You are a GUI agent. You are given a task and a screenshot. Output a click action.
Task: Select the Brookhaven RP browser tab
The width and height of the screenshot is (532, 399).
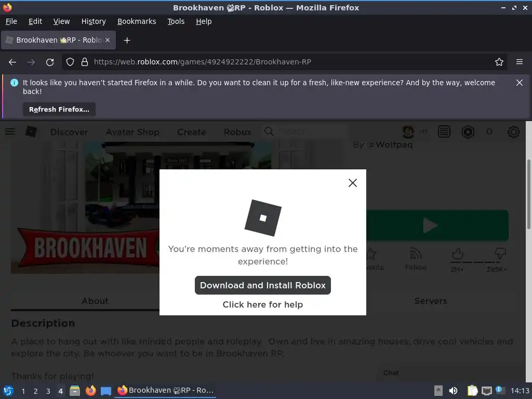click(x=58, y=40)
